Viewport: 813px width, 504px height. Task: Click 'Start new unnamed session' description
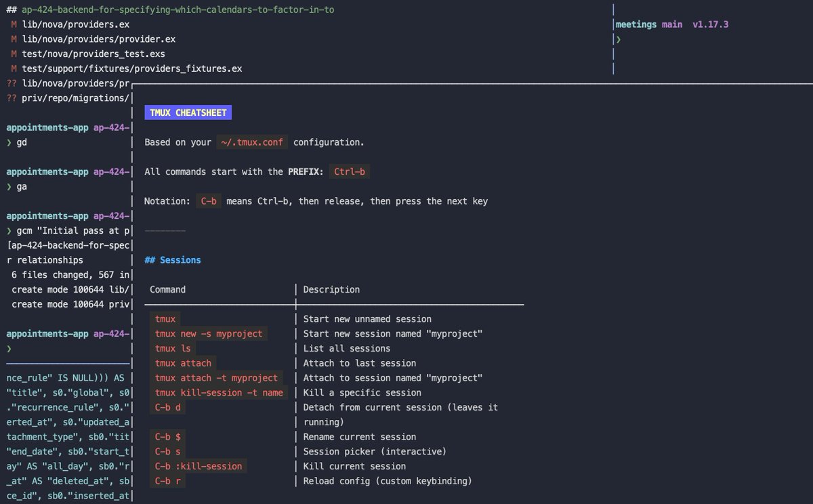pyautogui.click(x=367, y=319)
